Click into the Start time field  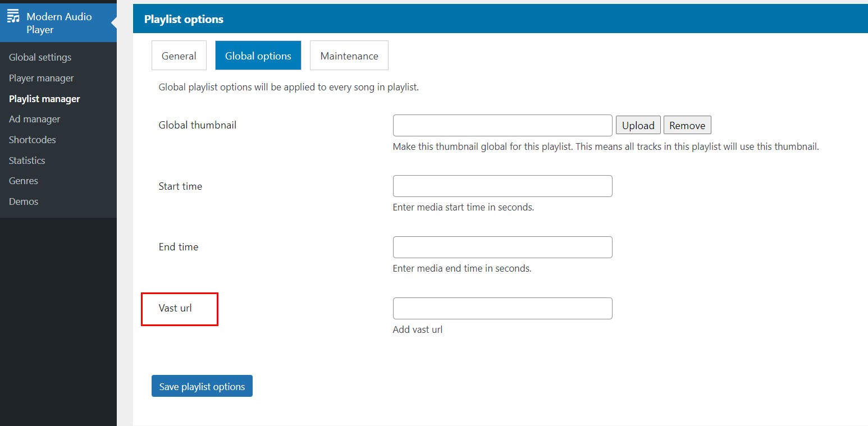pyautogui.click(x=502, y=186)
